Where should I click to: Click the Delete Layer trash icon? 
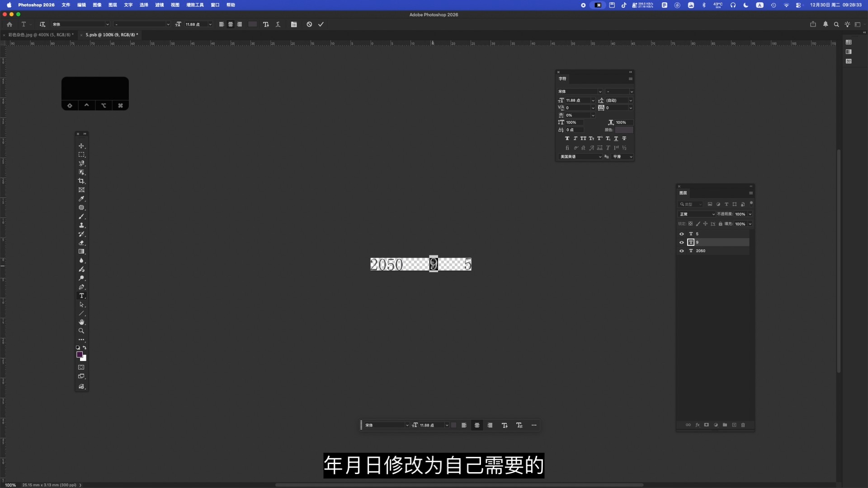click(743, 425)
